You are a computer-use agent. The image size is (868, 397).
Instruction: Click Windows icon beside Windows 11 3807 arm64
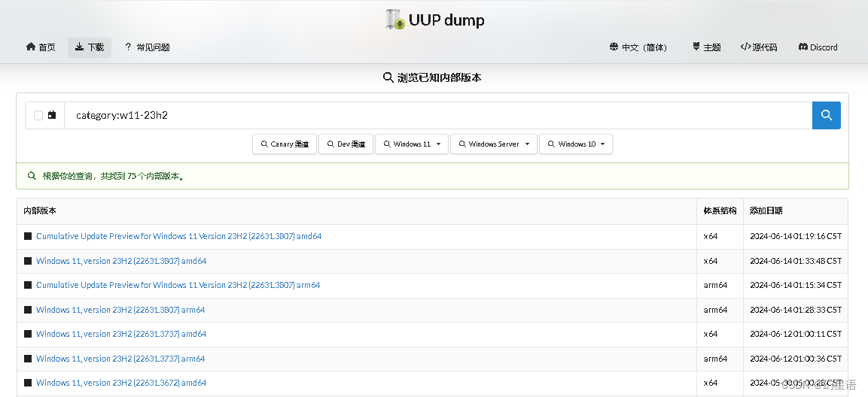[28, 310]
